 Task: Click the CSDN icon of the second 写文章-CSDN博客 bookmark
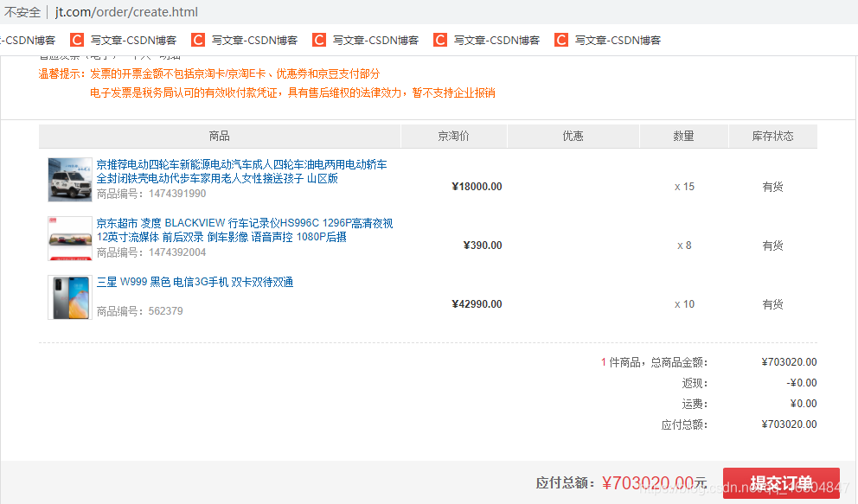(x=198, y=40)
